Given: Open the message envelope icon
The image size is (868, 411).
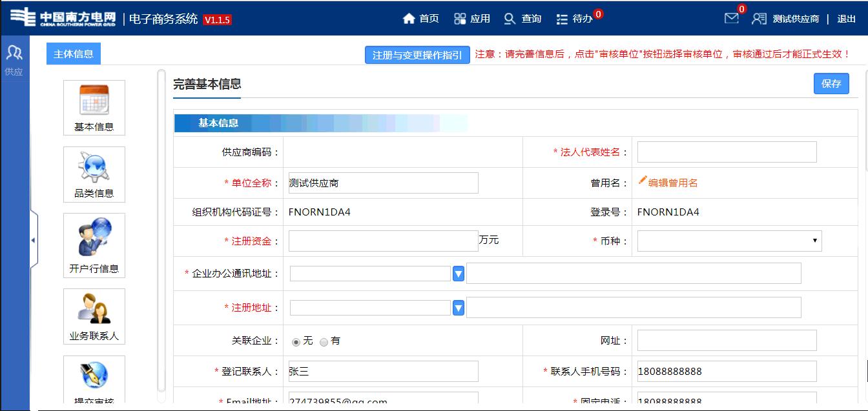Looking at the screenshot, I should (730, 18).
